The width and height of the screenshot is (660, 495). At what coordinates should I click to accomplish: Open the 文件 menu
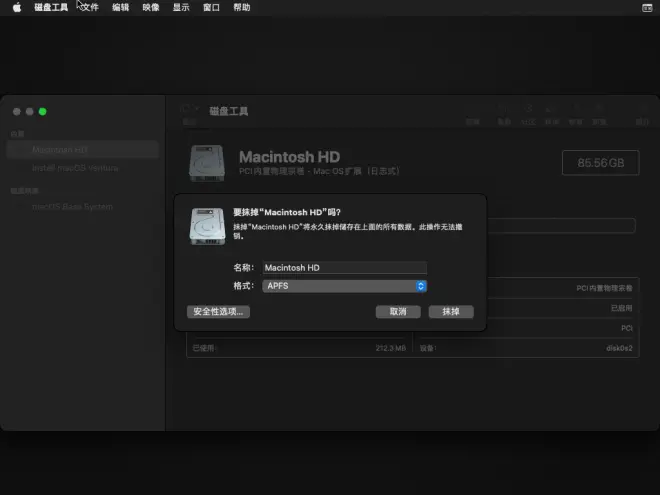click(90, 7)
